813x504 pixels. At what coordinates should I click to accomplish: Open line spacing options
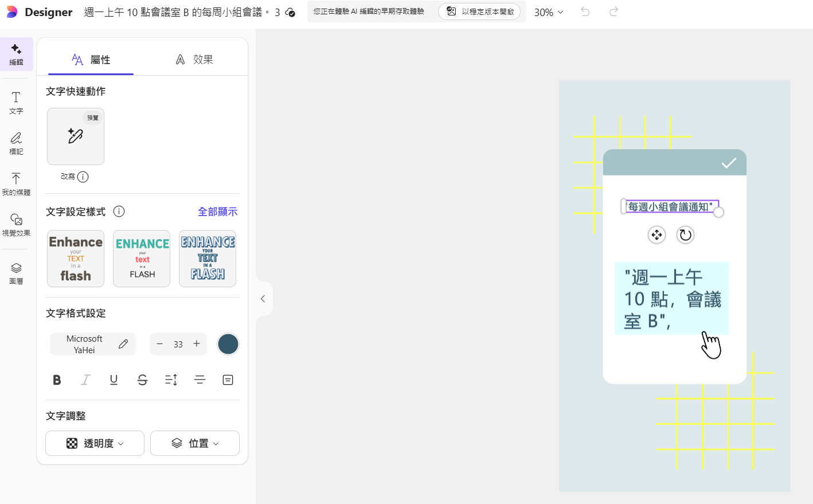coord(171,380)
